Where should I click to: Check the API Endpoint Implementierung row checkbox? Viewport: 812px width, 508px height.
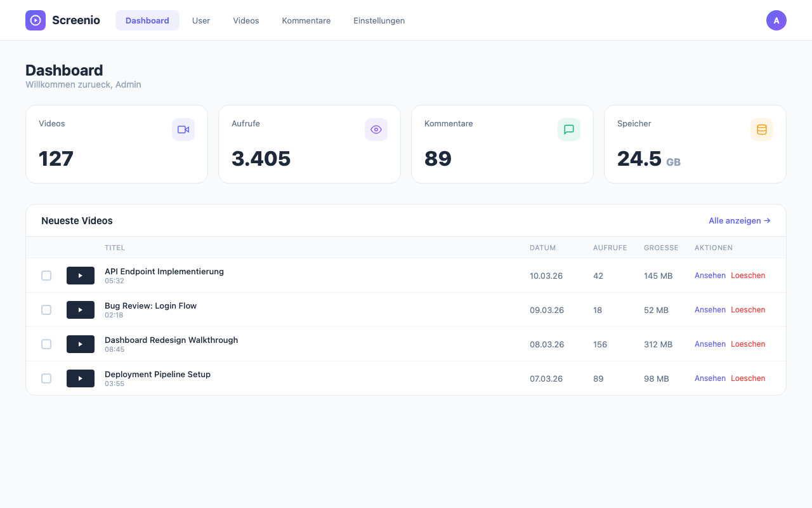click(x=46, y=276)
